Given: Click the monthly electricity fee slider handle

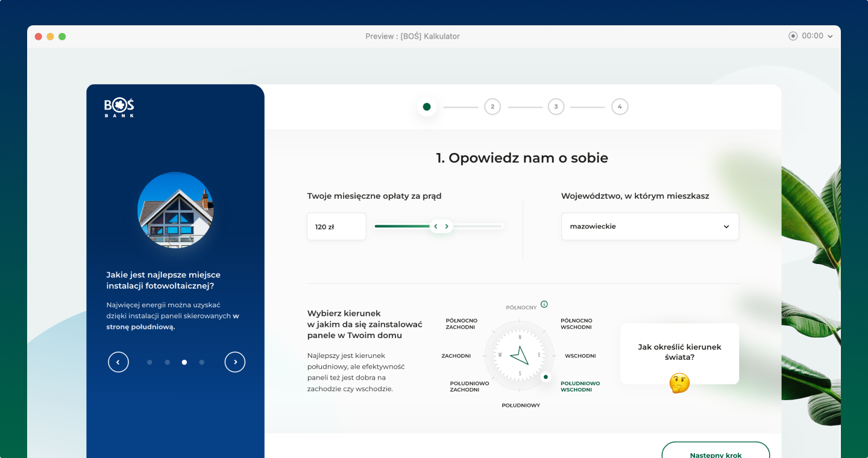Looking at the screenshot, I should [x=441, y=227].
